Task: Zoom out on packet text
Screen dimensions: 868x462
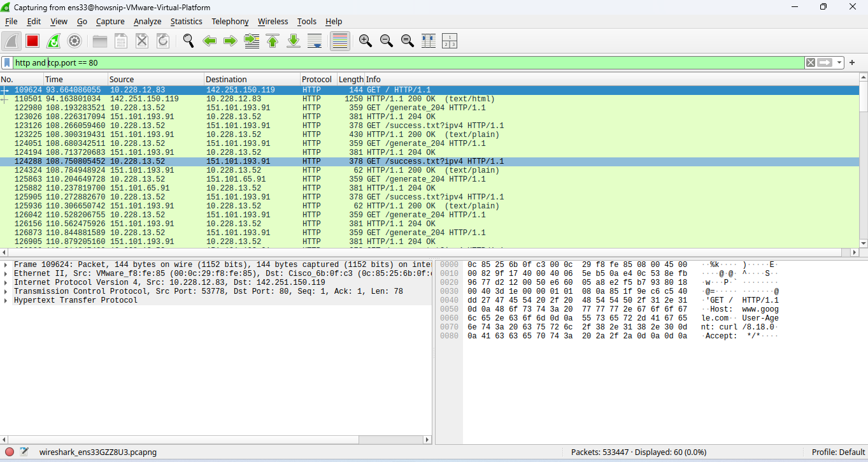Action: pos(386,41)
